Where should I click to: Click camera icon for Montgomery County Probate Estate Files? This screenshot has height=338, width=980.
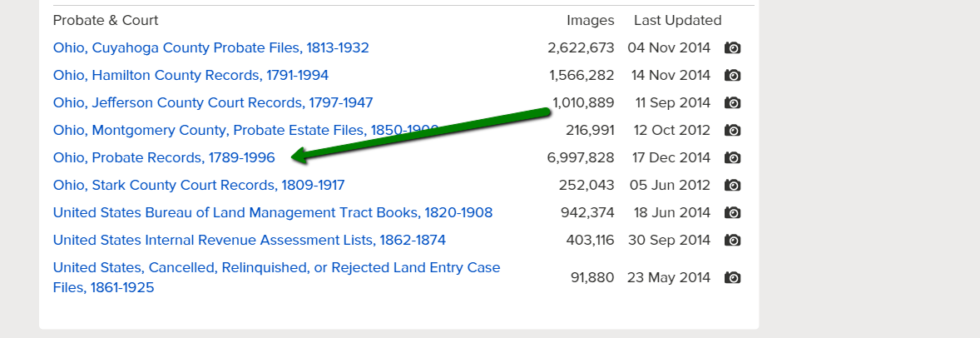(x=732, y=131)
